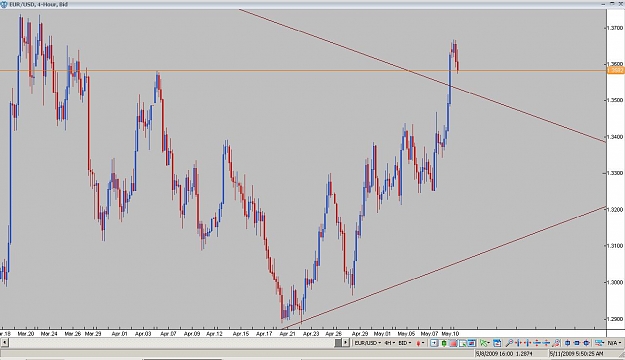
Task: Click the chart scrollbar right arrow
Action: (346, 342)
